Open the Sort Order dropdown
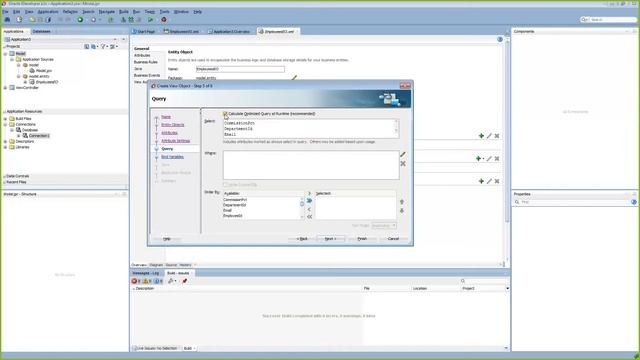640x360 pixels. pyautogui.click(x=384, y=225)
